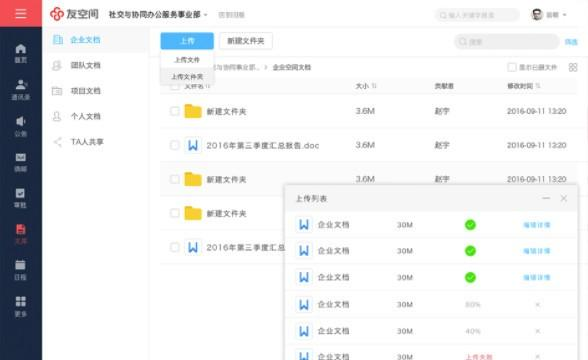The width and height of the screenshot is (588, 360).
Task: Click the 80% upload progress value
Action: click(472, 304)
